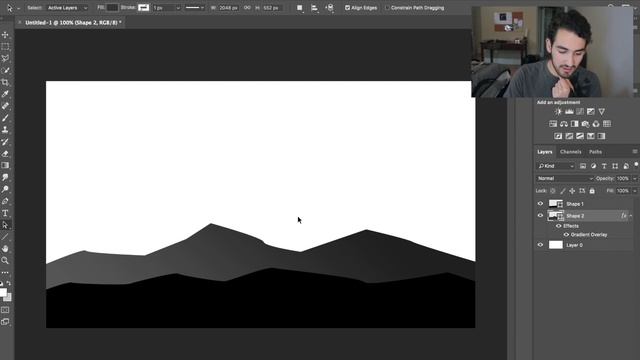Viewport: 640px width, 360px height.
Task: Filter layers by type layers
Action: (604, 166)
